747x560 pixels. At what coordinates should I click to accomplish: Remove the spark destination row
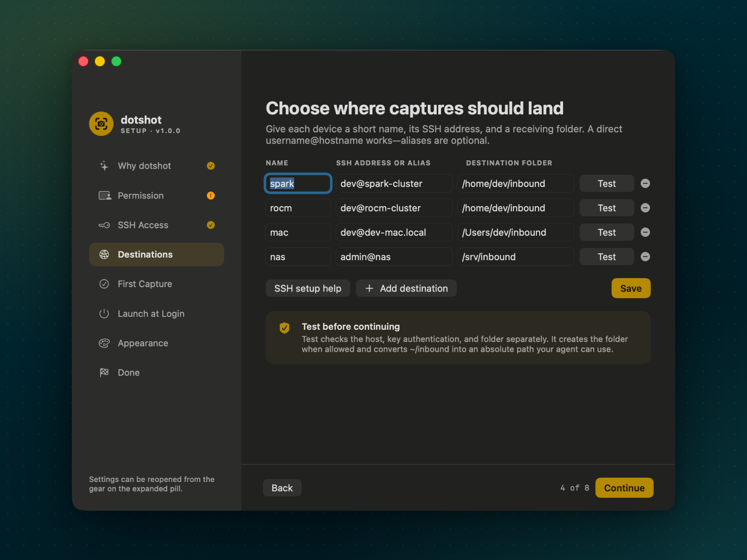click(x=645, y=183)
